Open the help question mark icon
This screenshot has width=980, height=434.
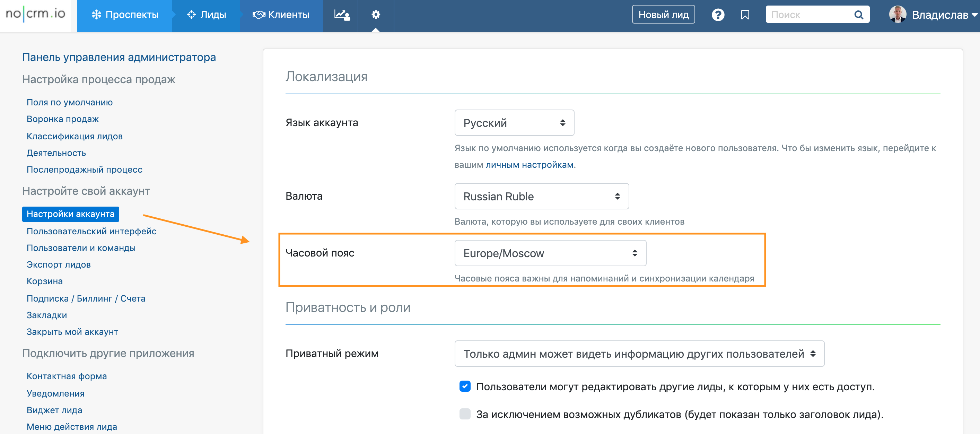[x=717, y=15]
